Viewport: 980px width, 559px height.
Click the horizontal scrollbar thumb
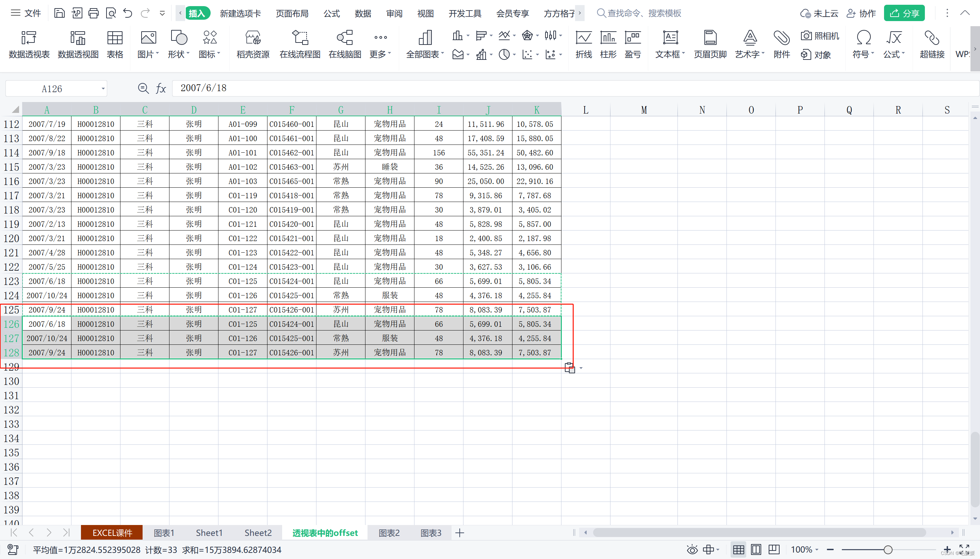pyautogui.click(x=759, y=532)
